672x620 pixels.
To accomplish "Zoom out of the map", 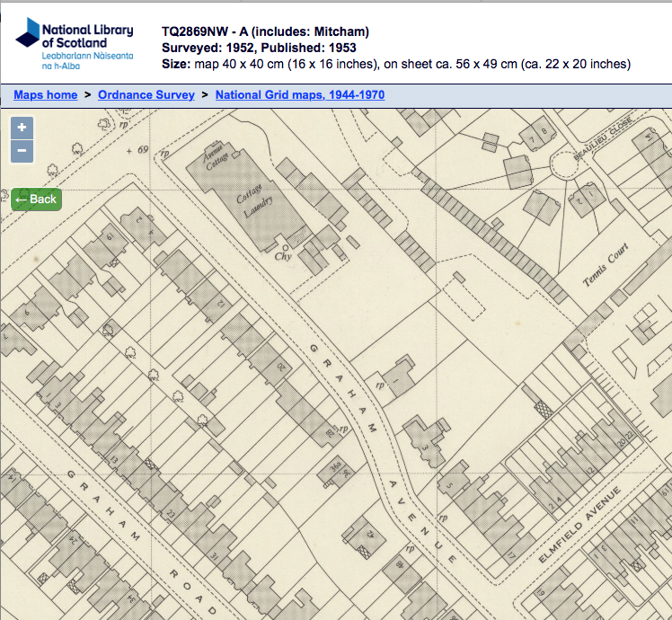I will (22, 151).
